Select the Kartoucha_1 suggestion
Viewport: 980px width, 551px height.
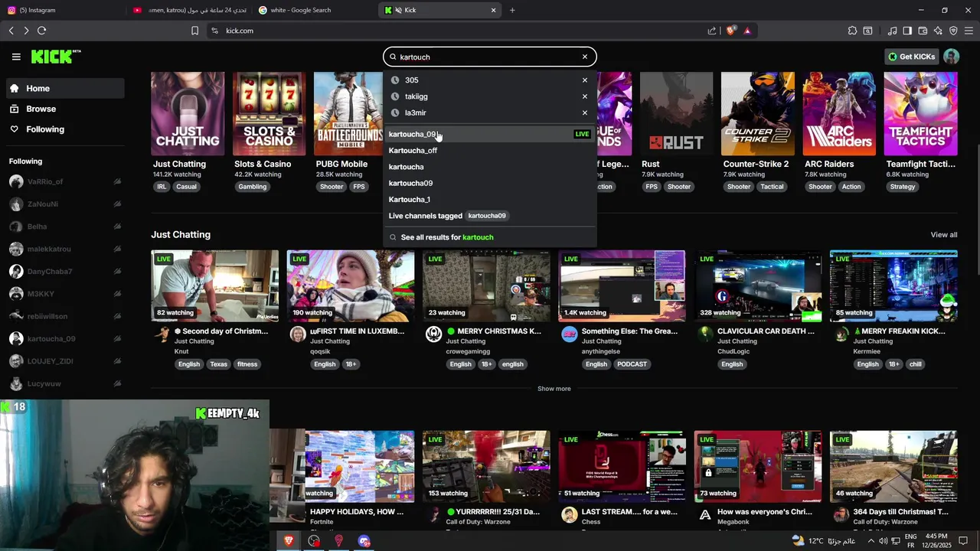pyautogui.click(x=489, y=200)
